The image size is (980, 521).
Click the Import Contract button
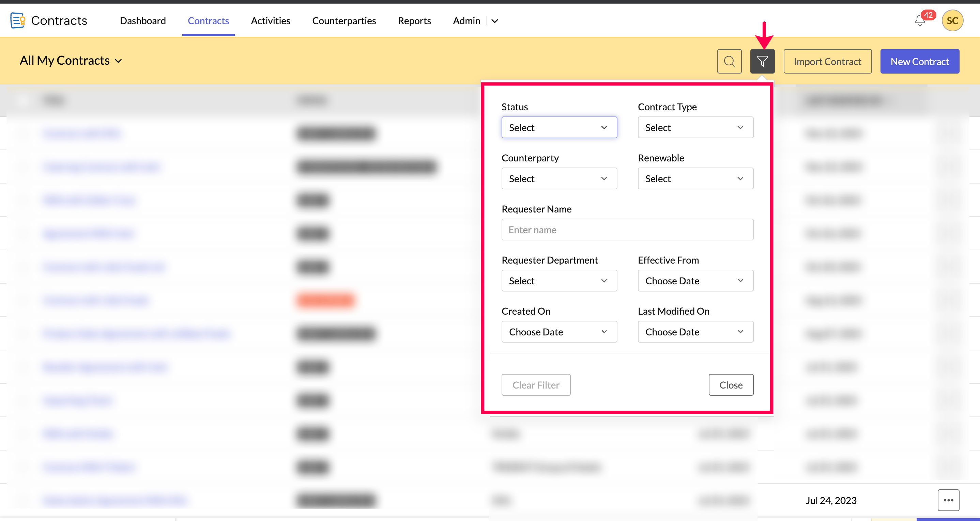827,61
